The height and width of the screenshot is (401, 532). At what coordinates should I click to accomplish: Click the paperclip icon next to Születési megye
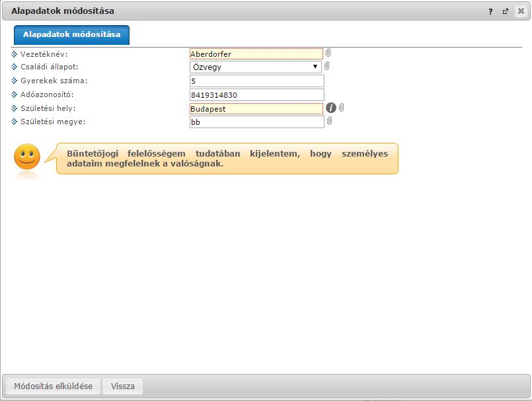(329, 121)
